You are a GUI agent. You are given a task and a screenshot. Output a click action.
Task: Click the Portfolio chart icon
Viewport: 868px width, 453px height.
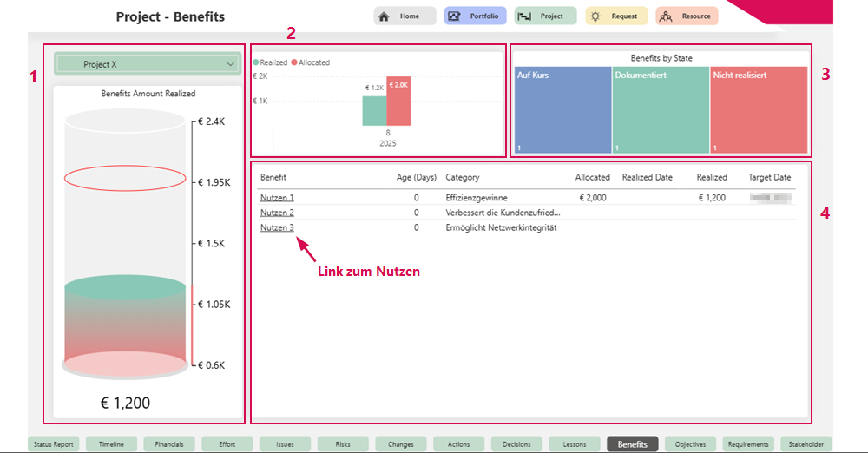tap(454, 16)
